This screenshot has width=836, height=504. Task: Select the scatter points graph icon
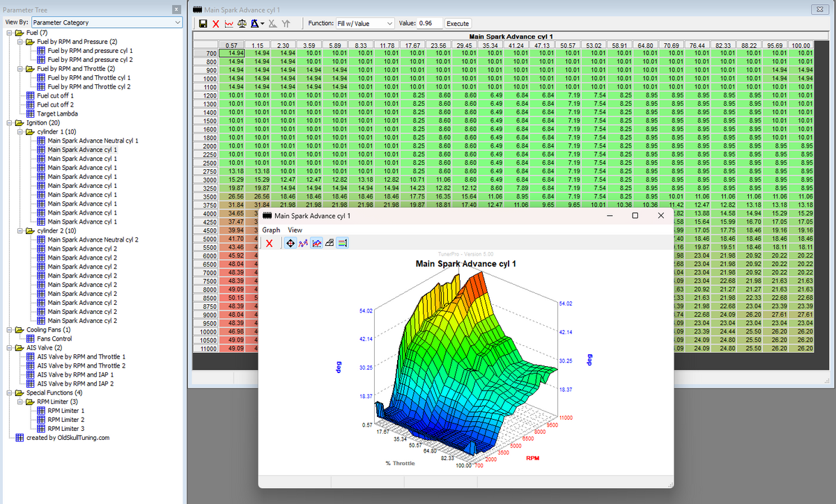tap(302, 243)
